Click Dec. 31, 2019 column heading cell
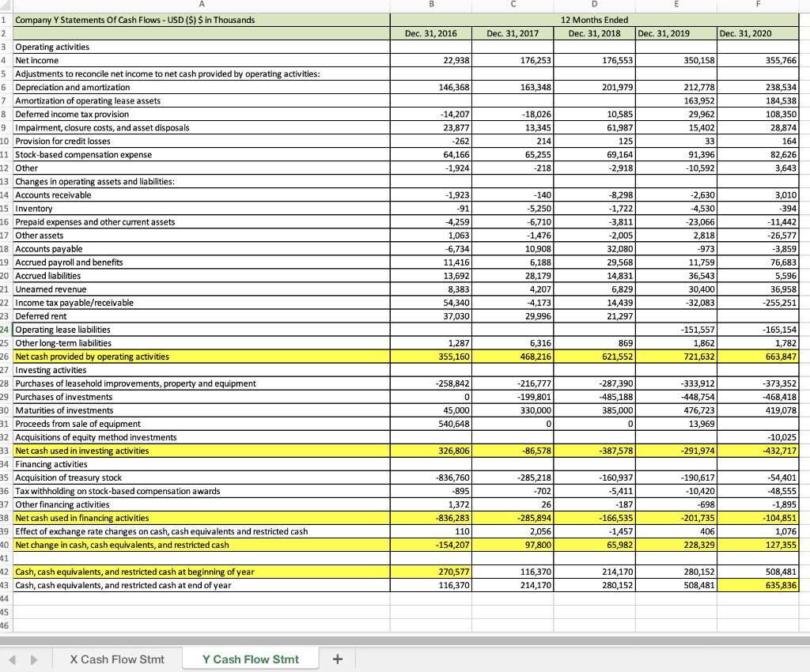Viewport: 810px width, 672px height. [x=676, y=33]
